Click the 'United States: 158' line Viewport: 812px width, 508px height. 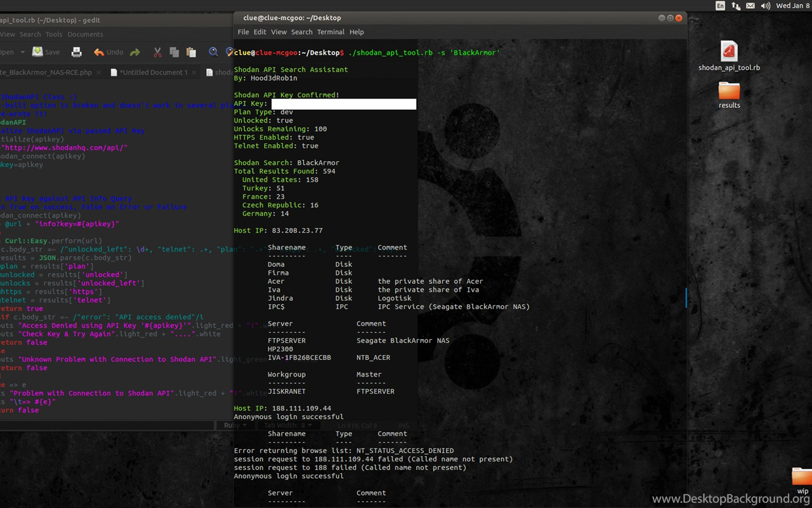(280, 180)
